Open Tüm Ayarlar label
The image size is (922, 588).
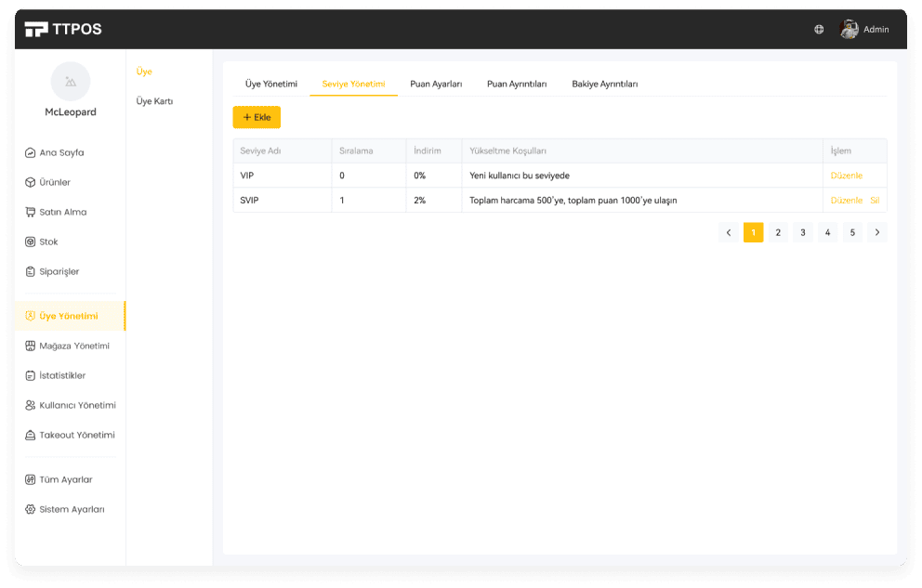[x=66, y=480]
